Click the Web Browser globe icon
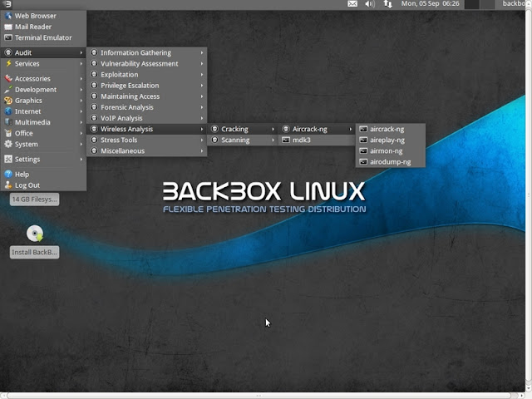This screenshot has width=532, height=399. click(x=8, y=16)
